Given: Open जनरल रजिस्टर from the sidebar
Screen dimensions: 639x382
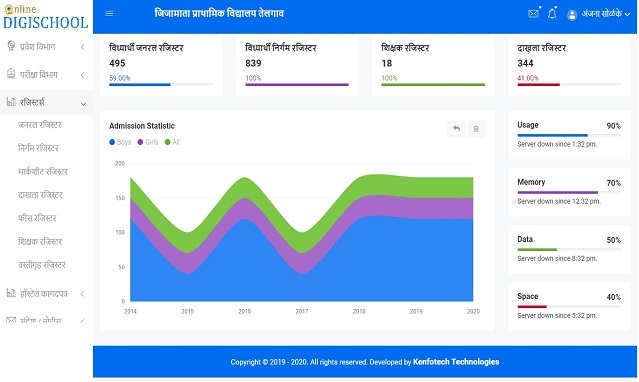Looking at the screenshot, I should click(x=40, y=125).
